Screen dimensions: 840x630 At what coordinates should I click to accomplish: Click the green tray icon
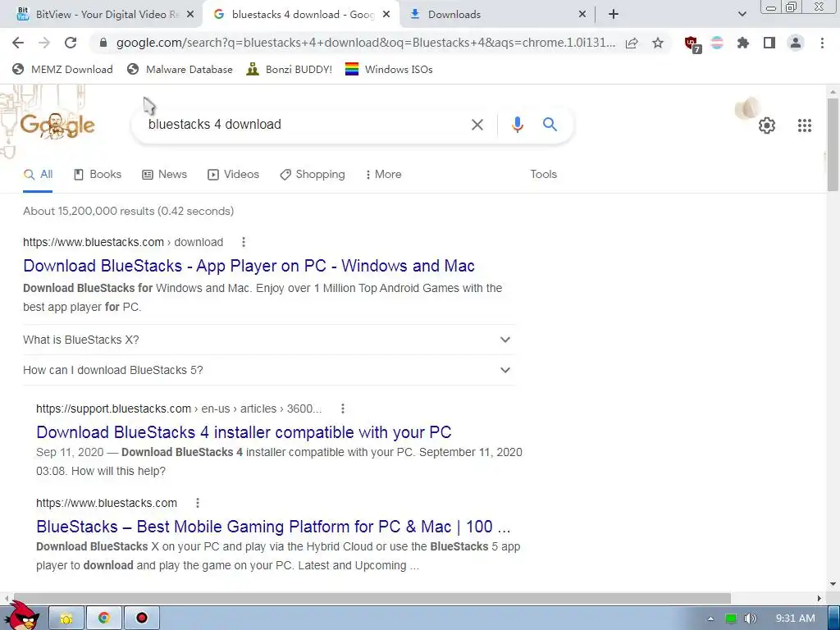pos(731,619)
